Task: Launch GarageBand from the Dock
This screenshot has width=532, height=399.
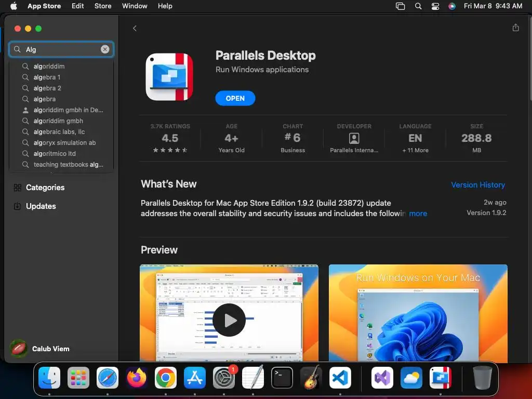Action: point(311,378)
